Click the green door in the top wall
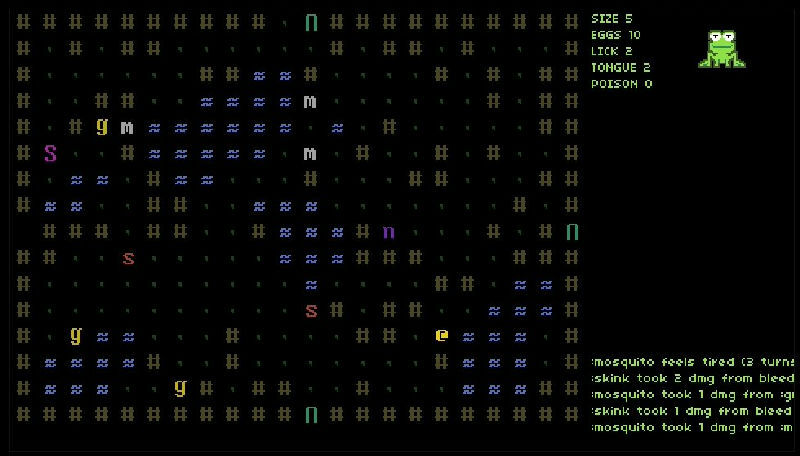Image resolution: width=800 pixels, height=456 pixels. (311, 22)
